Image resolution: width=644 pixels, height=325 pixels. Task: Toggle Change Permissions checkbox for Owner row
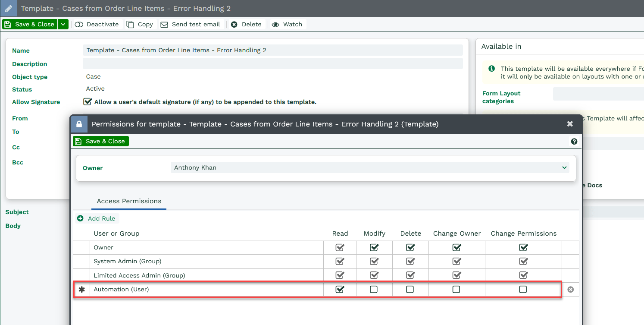(523, 247)
